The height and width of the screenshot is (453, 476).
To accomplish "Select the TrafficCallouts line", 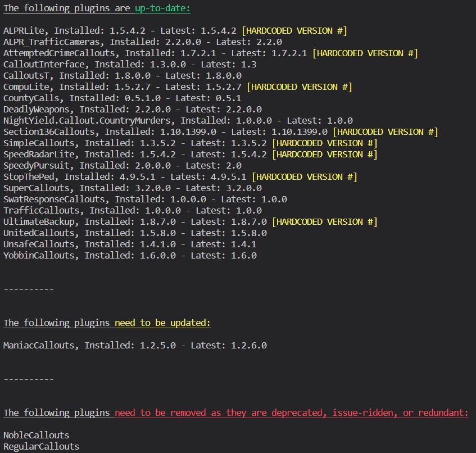I will (133, 210).
